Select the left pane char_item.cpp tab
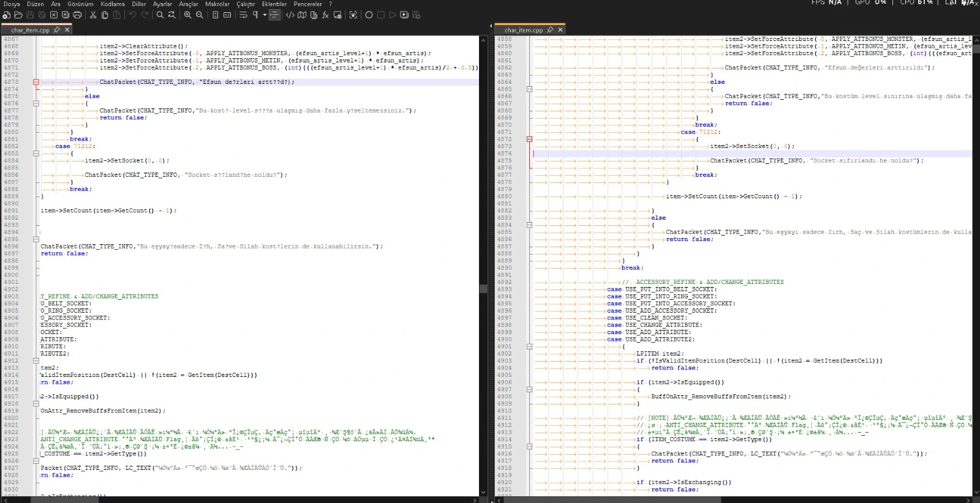This screenshot has height=503, width=980. click(30, 30)
